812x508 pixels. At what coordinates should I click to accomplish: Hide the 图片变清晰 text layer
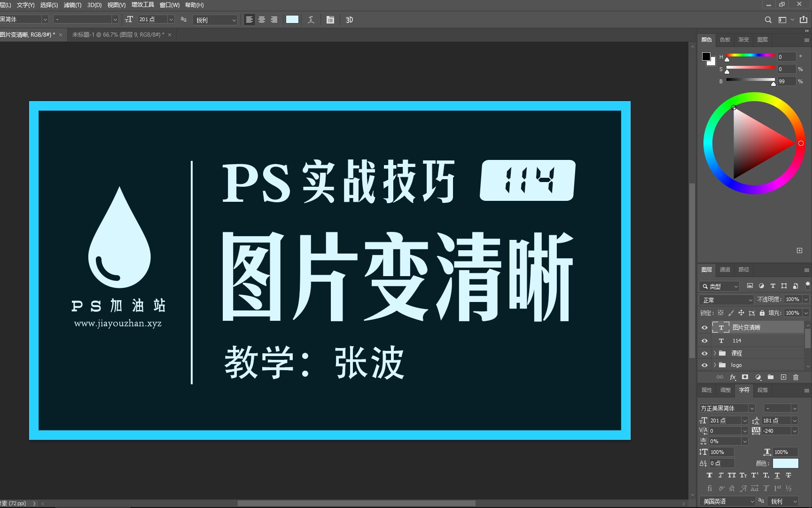click(704, 328)
